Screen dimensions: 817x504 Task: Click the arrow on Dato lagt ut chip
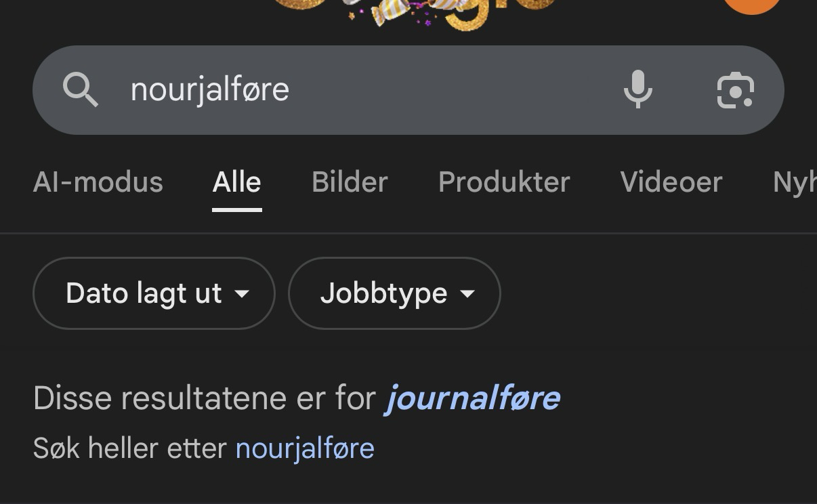click(242, 294)
